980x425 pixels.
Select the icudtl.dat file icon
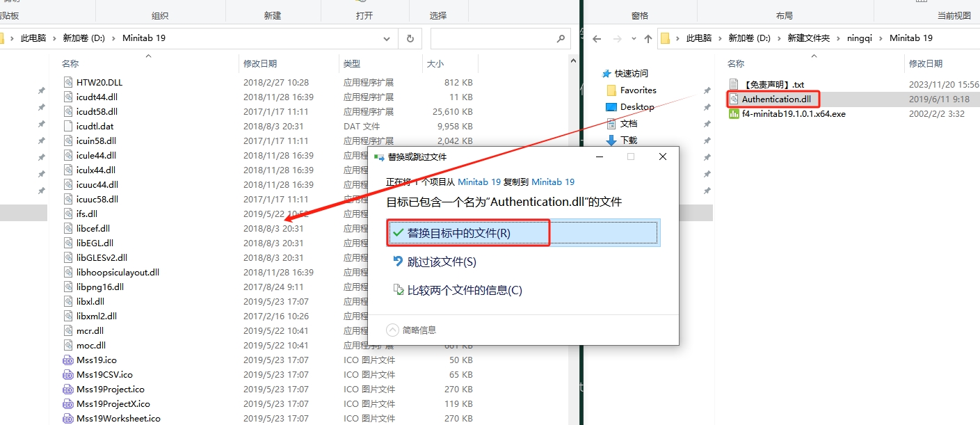point(67,126)
